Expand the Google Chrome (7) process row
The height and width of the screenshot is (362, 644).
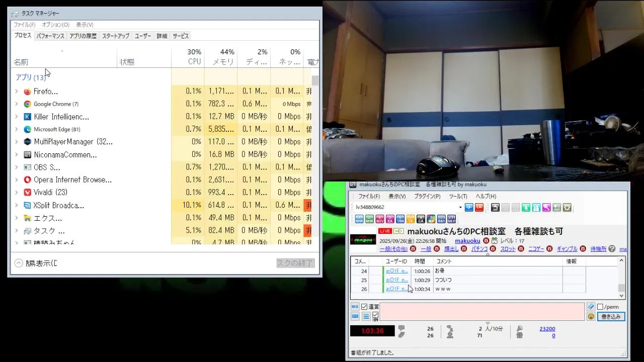[17, 104]
